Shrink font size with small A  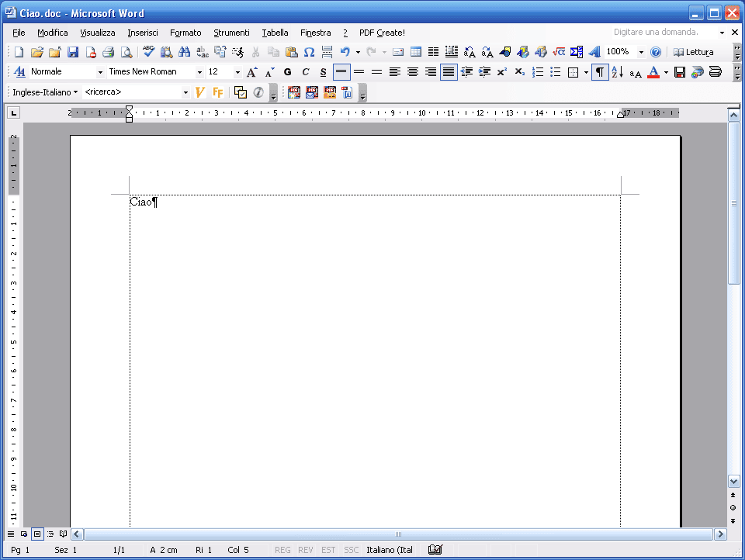click(270, 72)
